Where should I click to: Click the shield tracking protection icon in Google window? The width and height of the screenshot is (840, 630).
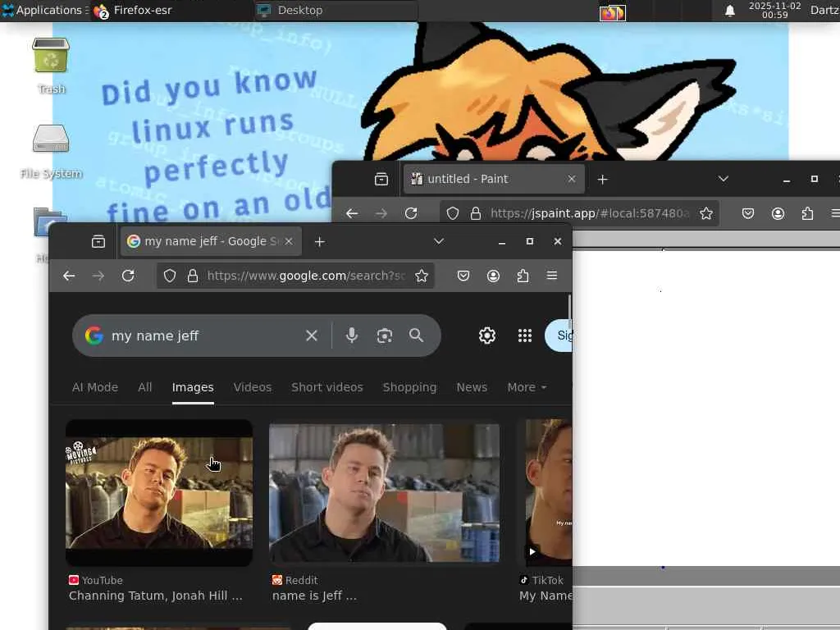tap(170, 276)
